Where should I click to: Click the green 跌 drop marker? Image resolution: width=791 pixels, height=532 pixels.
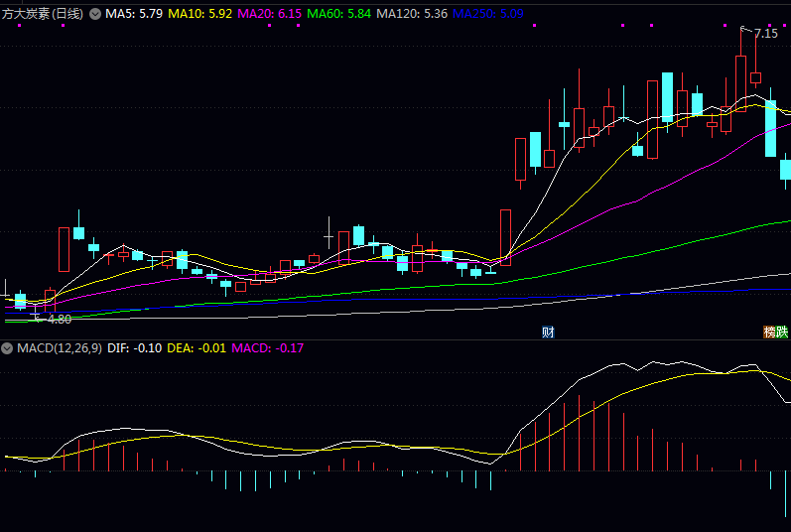point(782,332)
